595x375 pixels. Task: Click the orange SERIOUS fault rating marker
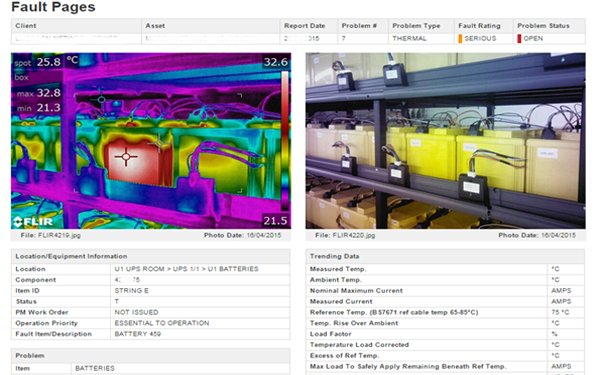(460, 38)
